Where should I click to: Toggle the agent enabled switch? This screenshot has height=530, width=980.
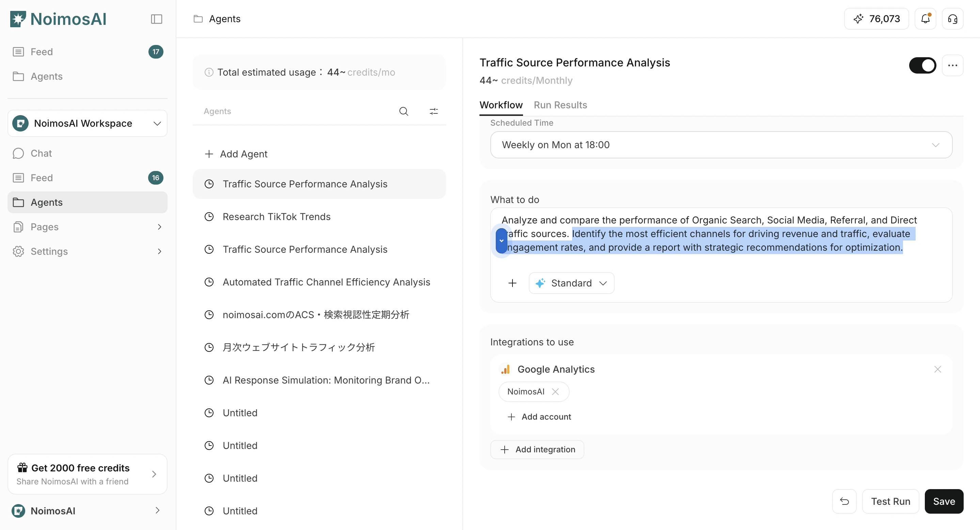point(922,65)
